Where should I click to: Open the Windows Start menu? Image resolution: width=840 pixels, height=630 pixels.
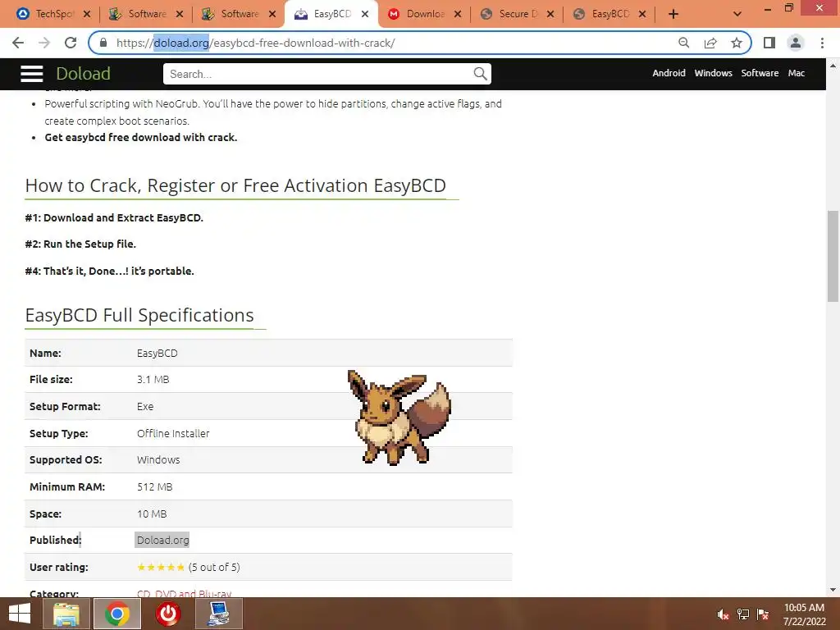(20, 614)
